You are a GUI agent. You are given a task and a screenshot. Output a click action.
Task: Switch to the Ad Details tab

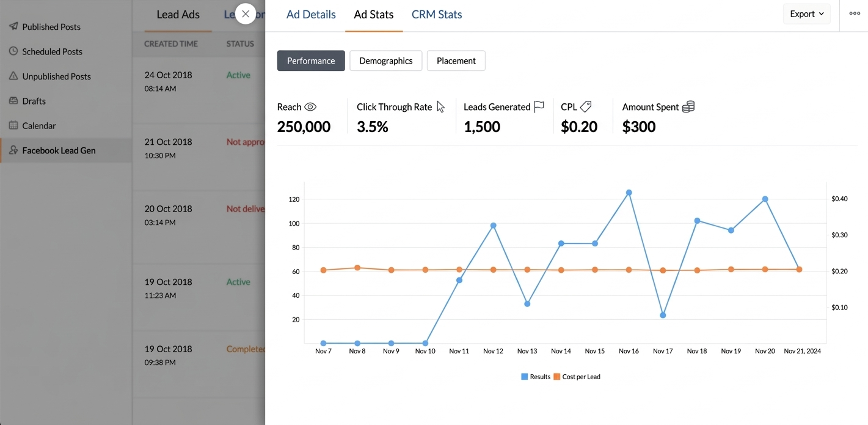click(x=311, y=14)
